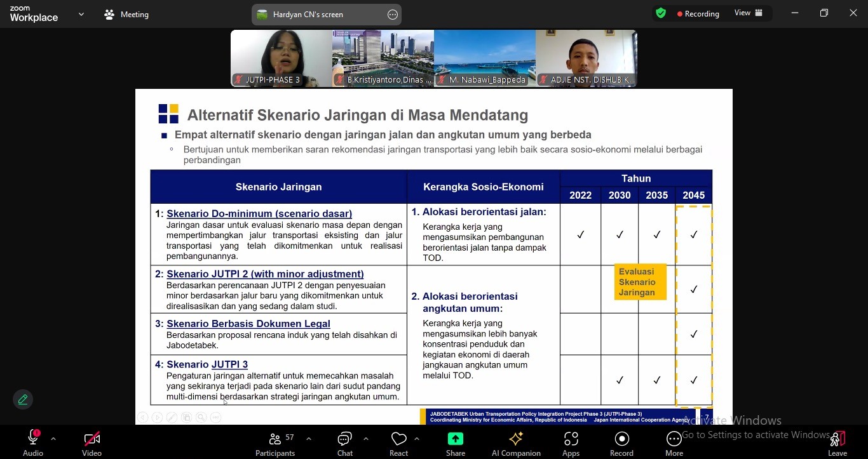Select the JUTPI-PHASE 3 video thumbnail
Image resolution: width=868 pixels, height=459 pixels.
tap(281, 58)
